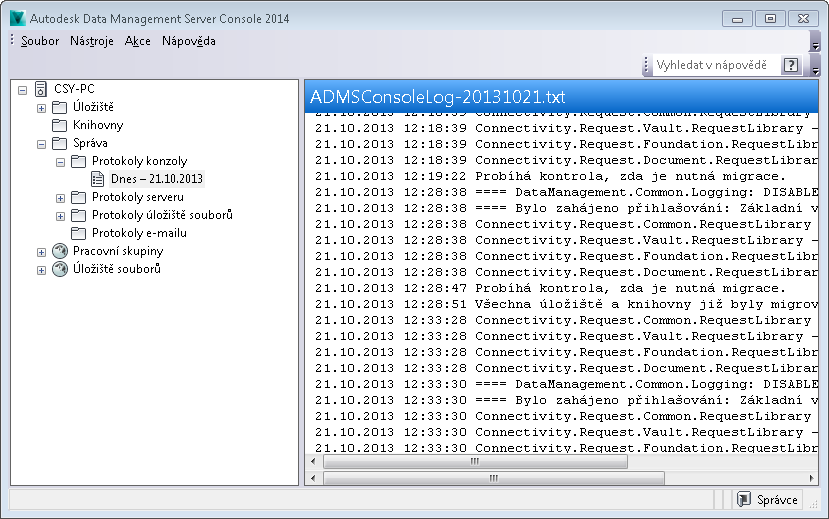Click the left arrow of the upper log scrollbar

pyautogui.click(x=313, y=461)
